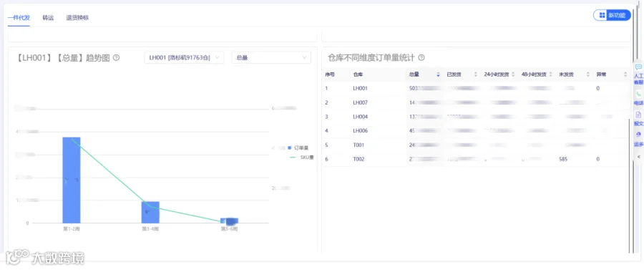
Task: Open the LH001 warehouse dropdown
Action: (x=184, y=57)
